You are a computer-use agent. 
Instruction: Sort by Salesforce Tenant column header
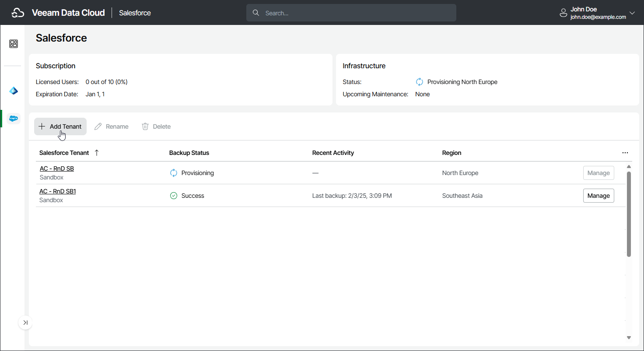click(64, 153)
